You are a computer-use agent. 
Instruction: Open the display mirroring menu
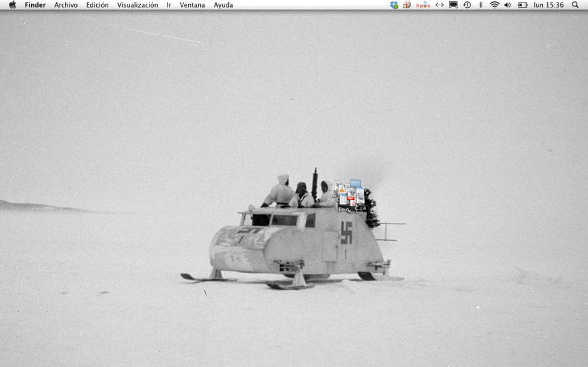click(454, 5)
